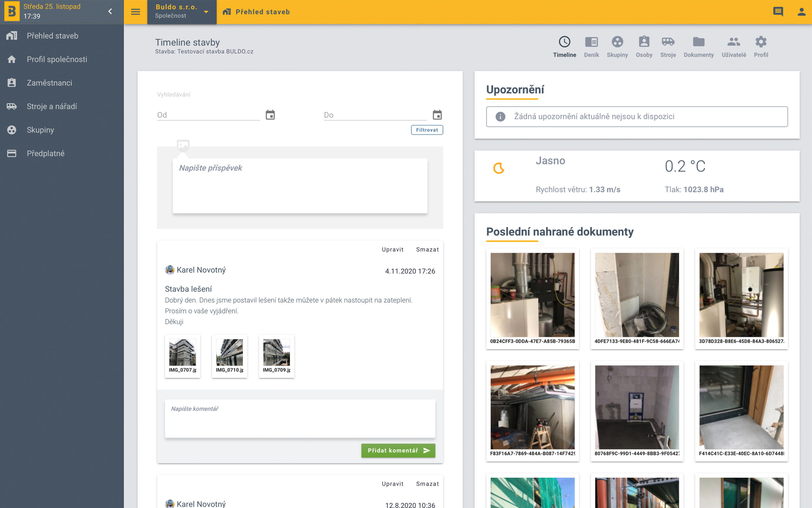Screen dimensions: 812x508
Task: Open the calendar picker for Od date
Action: [x=270, y=115]
